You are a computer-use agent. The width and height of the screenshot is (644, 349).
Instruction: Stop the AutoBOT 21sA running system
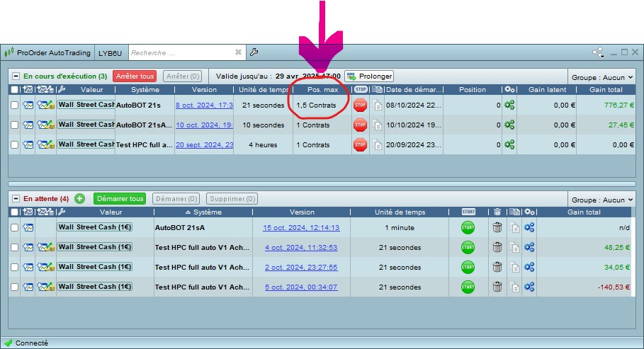click(x=360, y=125)
